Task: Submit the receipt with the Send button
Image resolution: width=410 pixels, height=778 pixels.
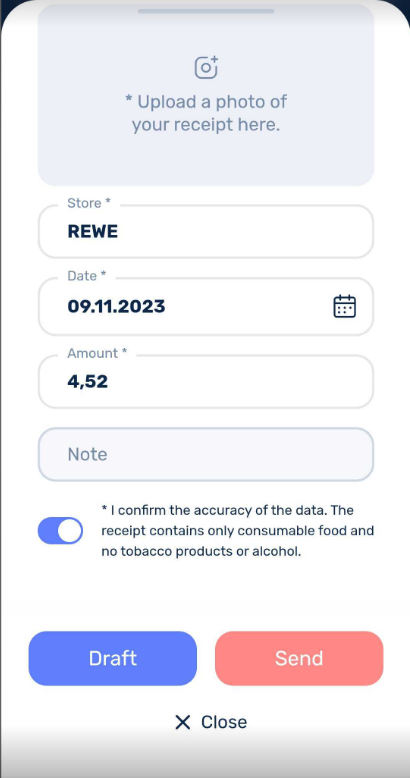Action: coord(299,658)
